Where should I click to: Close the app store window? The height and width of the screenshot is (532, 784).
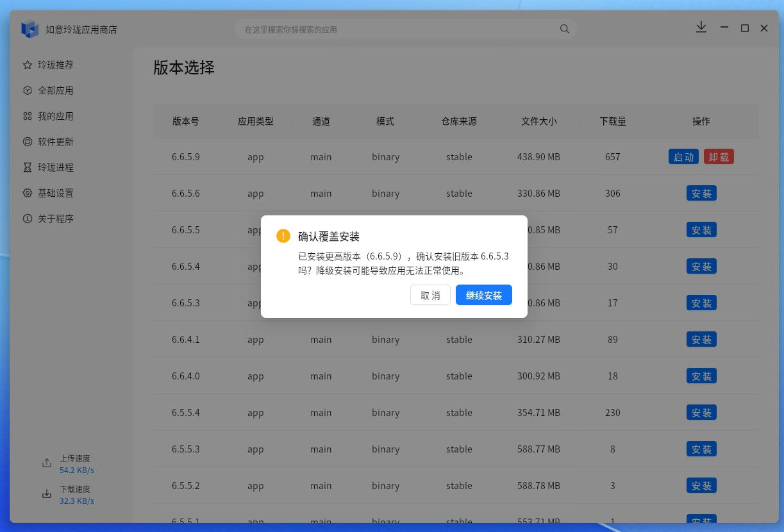click(x=764, y=28)
